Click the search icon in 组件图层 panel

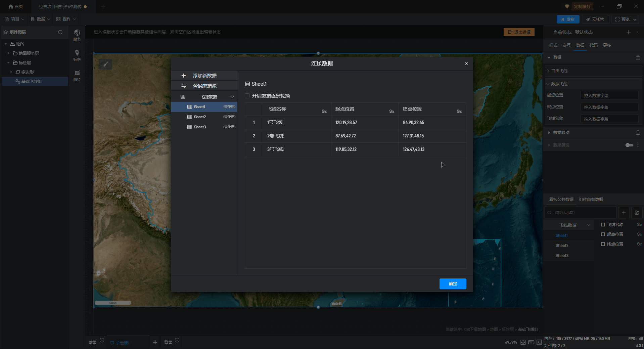tap(60, 32)
